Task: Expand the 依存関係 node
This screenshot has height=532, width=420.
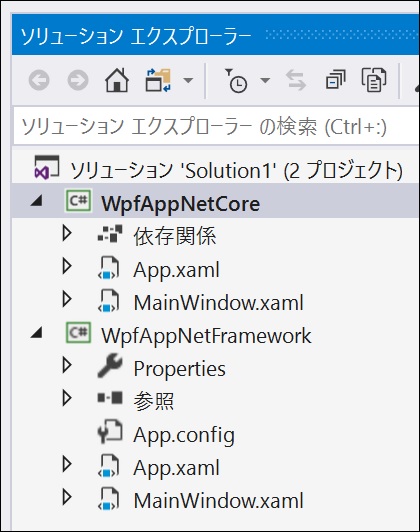Action: coord(67,233)
